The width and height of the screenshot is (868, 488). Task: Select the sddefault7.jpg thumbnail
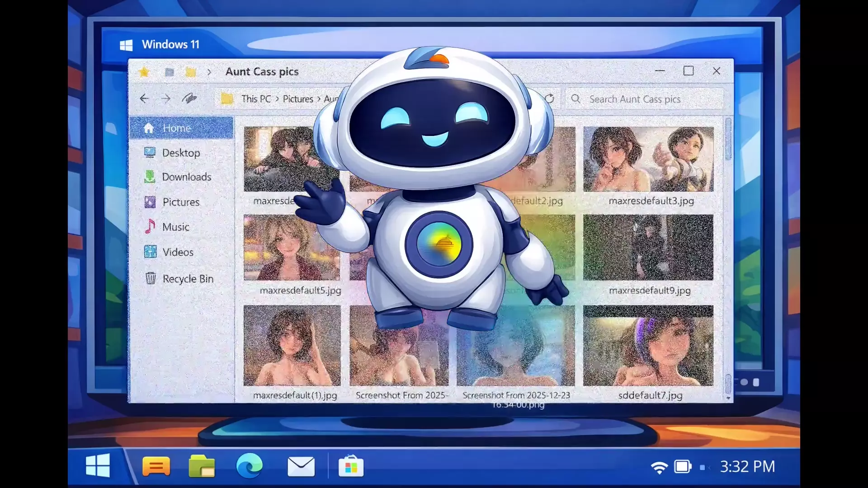pos(648,346)
